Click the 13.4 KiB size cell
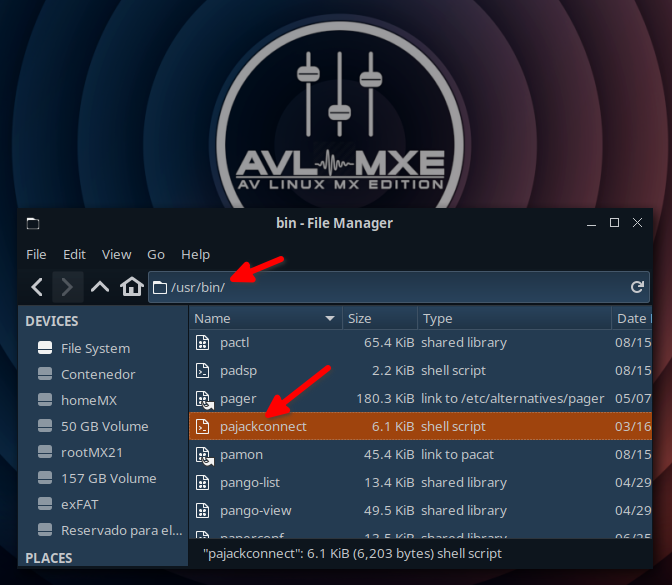Screen dimensions: 672x585 [389, 483]
